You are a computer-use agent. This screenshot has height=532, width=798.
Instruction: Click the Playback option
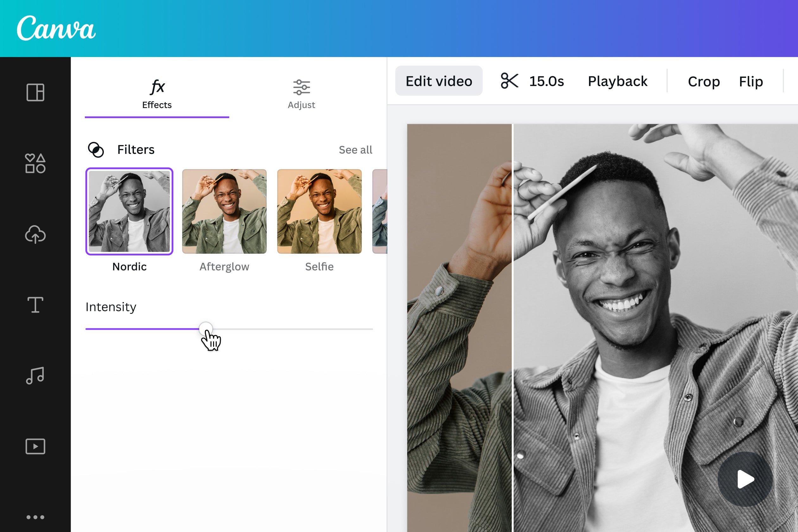(617, 80)
